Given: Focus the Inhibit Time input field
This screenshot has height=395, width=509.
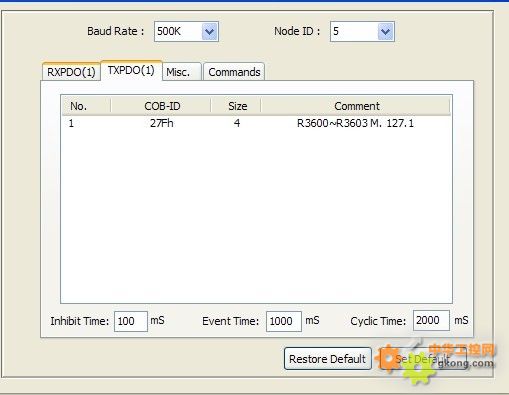Looking at the screenshot, I should click(131, 321).
